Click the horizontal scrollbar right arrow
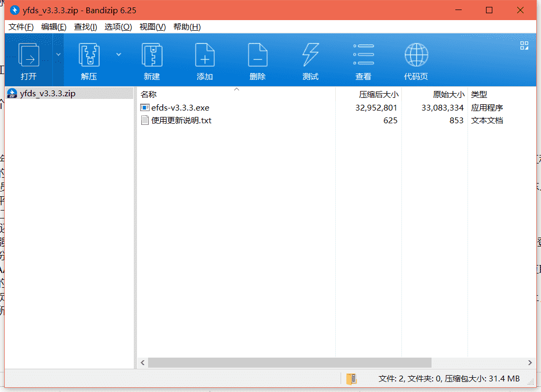 (530, 363)
